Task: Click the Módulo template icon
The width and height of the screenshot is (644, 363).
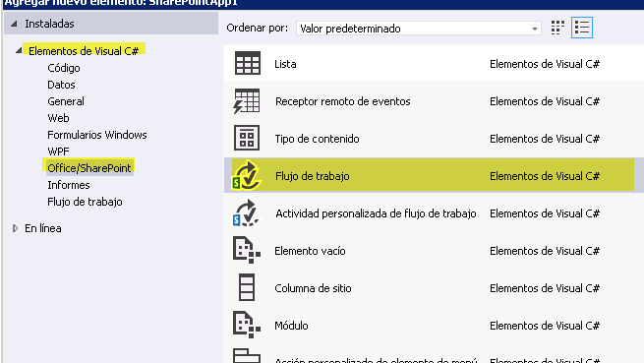Action: pos(247,325)
